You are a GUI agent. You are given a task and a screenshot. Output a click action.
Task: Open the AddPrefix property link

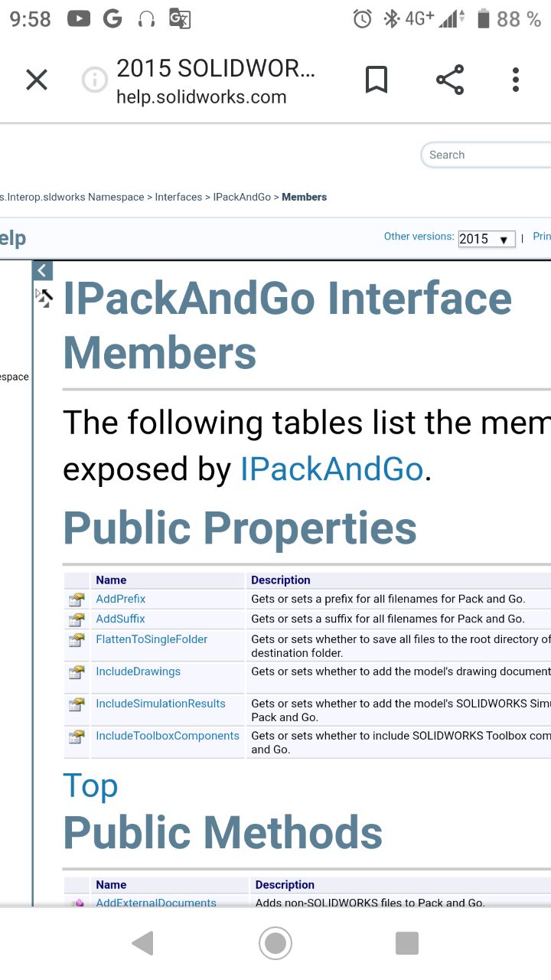point(120,599)
